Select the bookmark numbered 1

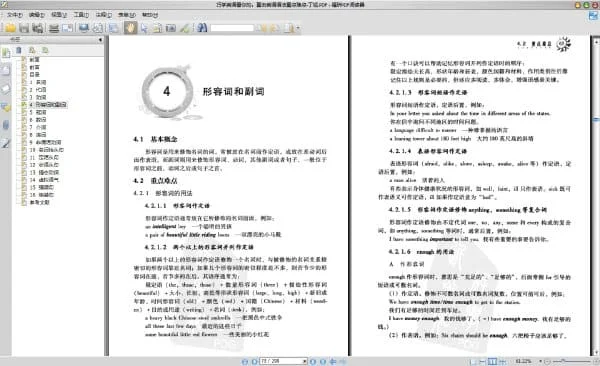tap(38, 82)
